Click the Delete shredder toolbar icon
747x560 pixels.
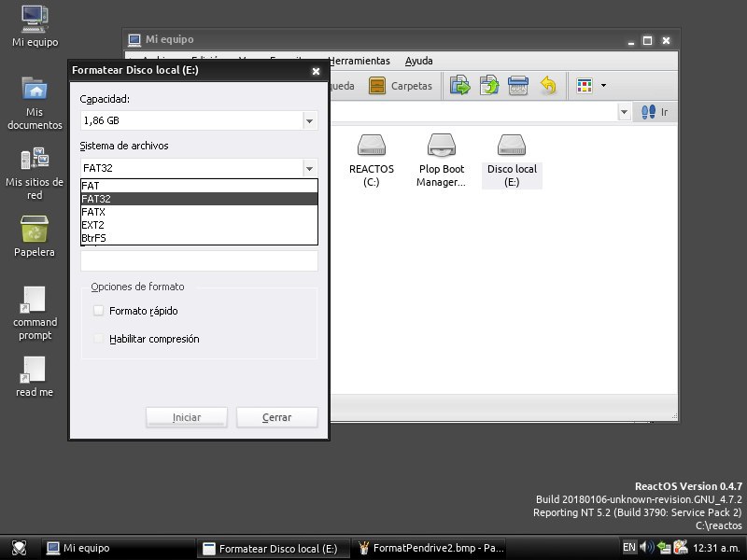click(x=518, y=86)
